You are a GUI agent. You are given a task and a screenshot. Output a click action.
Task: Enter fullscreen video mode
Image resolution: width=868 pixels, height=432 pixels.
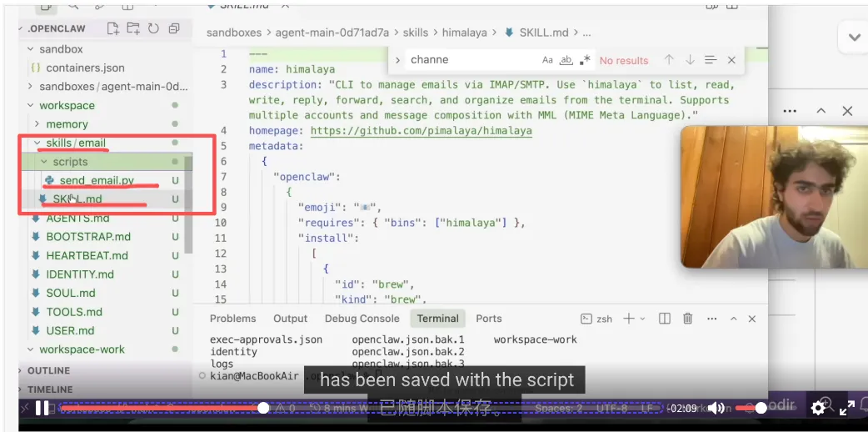point(847,409)
